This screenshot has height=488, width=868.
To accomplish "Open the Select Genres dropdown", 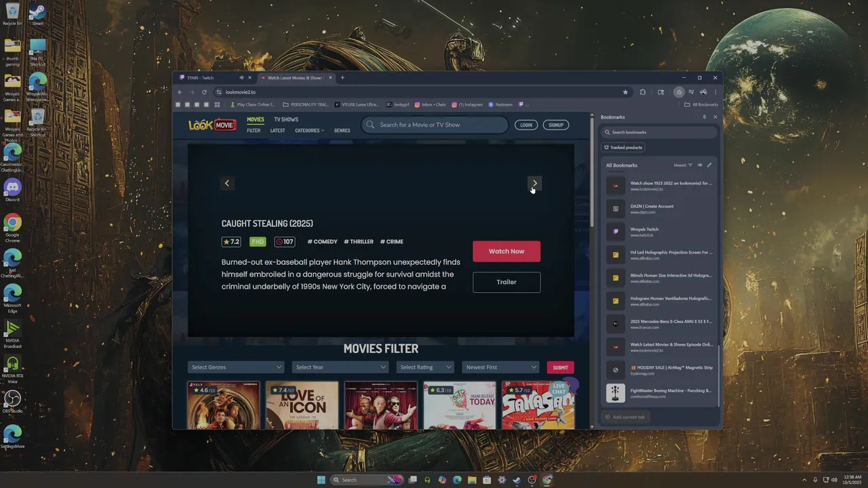I will pos(236,367).
